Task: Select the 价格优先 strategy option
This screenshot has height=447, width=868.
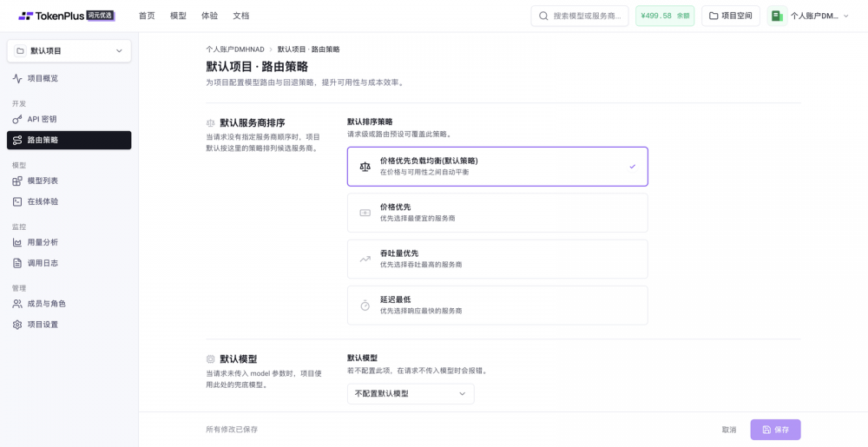Action: 497,213
